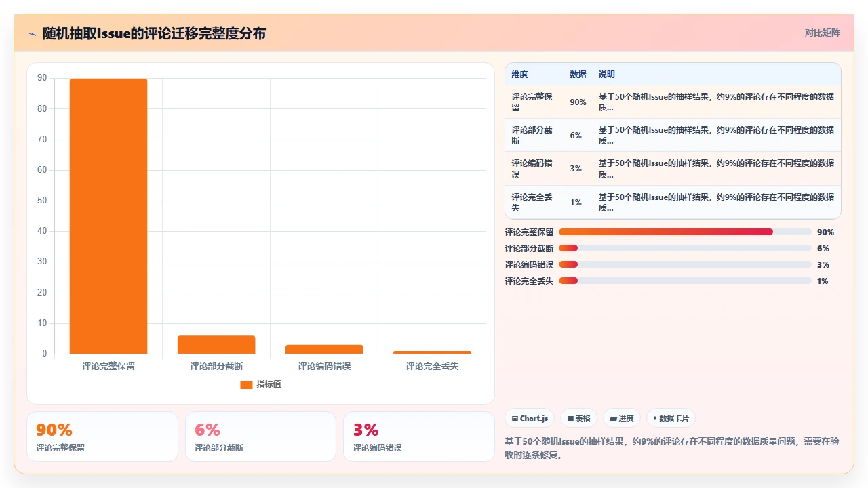Image resolution: width=868 pixels, height=488 pixels.
Task: Click the 评论完全丢失 progress bar at 1%
Action: click(x=685, y=281)
